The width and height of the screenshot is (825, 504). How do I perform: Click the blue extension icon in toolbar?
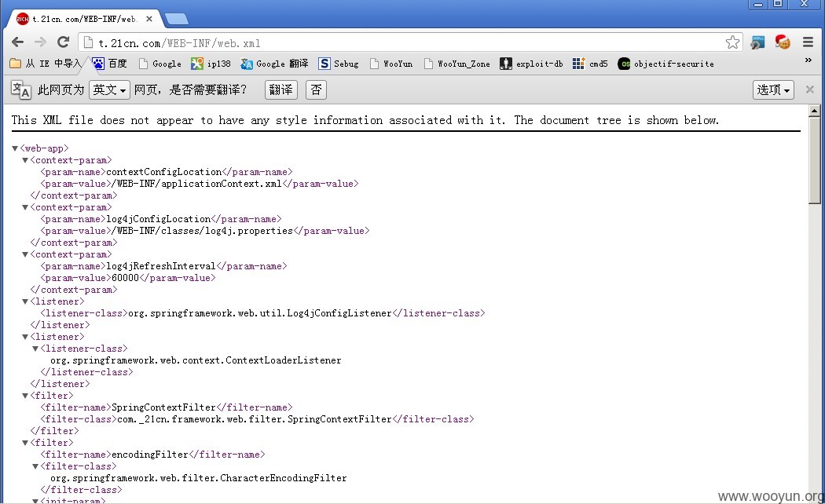(x=757, y=42)
